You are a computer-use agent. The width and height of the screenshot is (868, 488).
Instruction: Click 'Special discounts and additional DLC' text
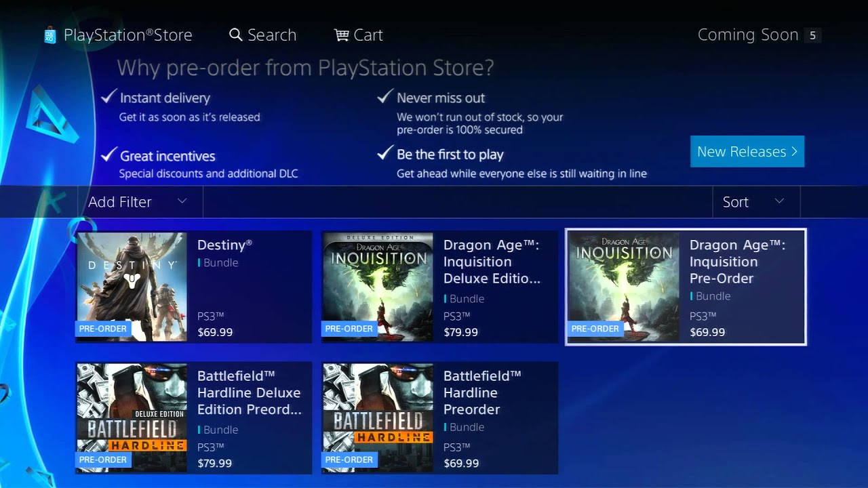click(x=208, y=174)
